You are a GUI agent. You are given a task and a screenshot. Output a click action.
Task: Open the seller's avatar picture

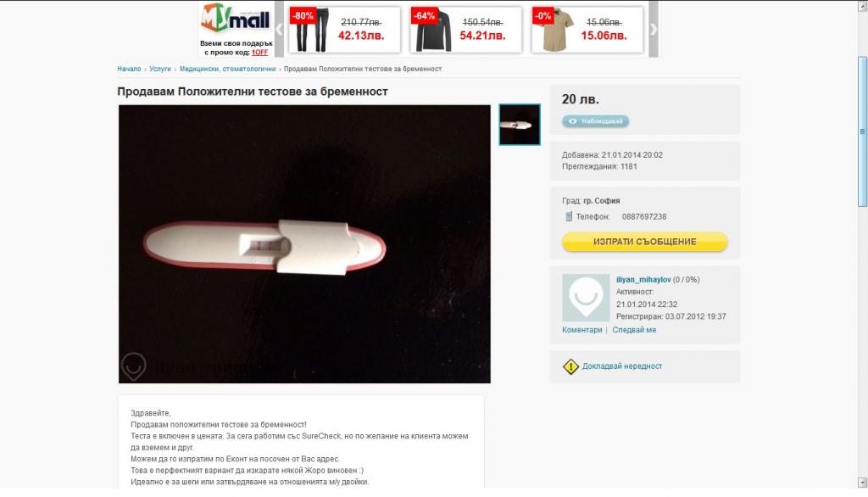(x=586, y=298)
